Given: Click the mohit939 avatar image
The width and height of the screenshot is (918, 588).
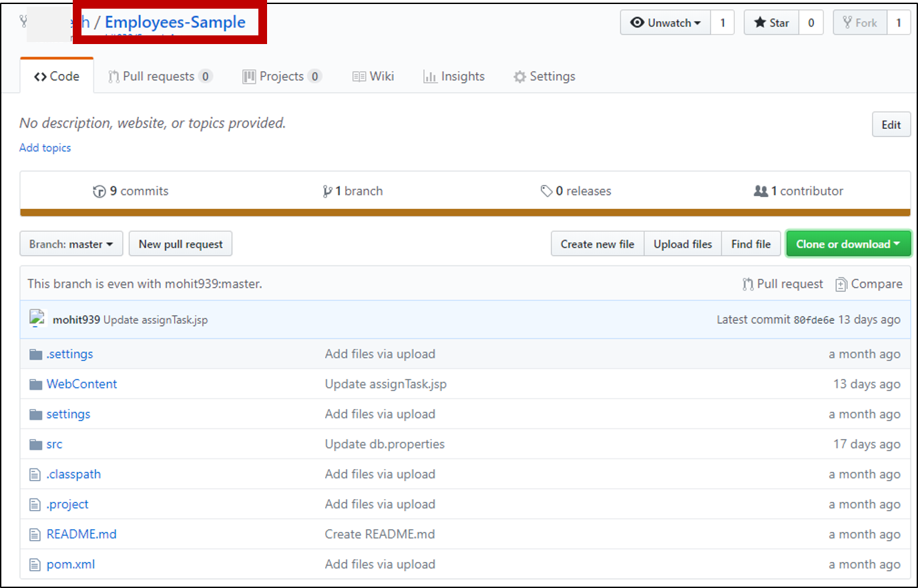Looking at the screenshot, I should 37,319.
